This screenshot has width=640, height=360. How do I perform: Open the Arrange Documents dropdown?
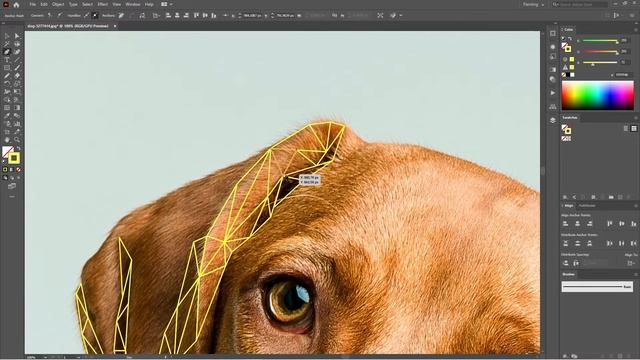[166, 4]
